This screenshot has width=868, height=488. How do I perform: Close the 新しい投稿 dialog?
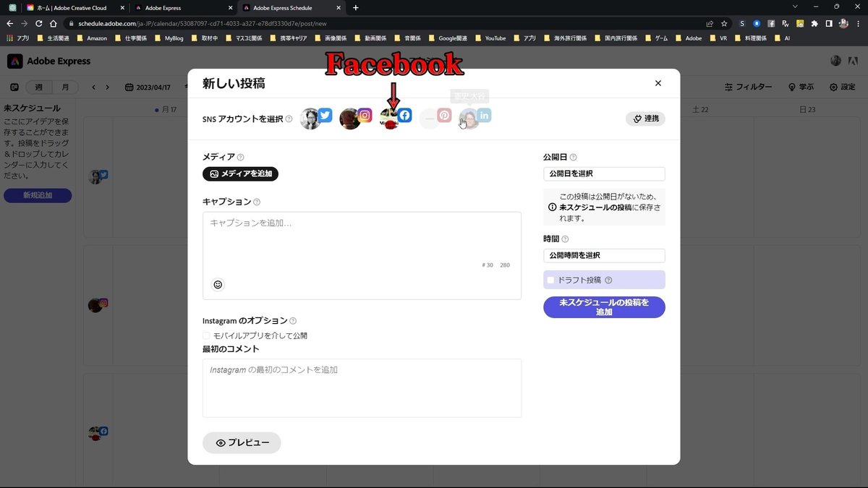coord(658,83)
